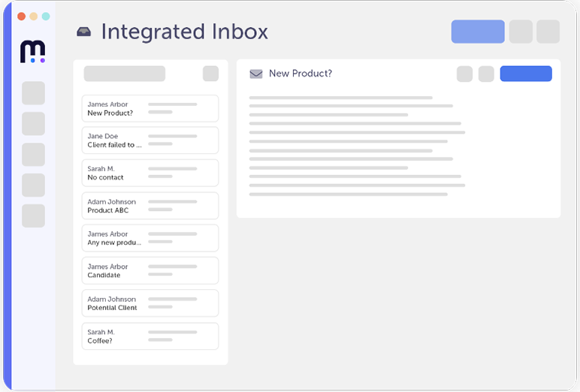The width and height of the screenshot is (580, 392).
Task: Select the second sidebar square below the logo
Action: pyautogui.click(x=33, y=124)
